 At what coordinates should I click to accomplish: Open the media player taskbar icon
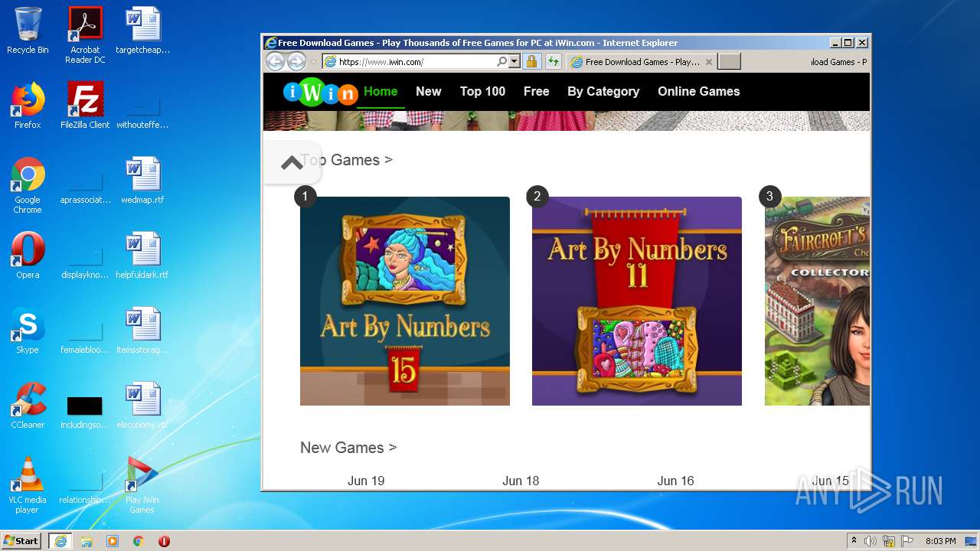pyautogui.click(x=113, y=541)
